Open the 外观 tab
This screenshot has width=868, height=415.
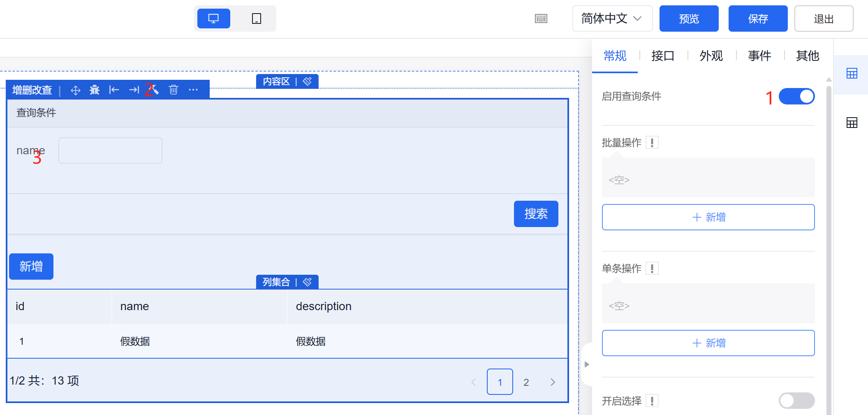point(711,56)
